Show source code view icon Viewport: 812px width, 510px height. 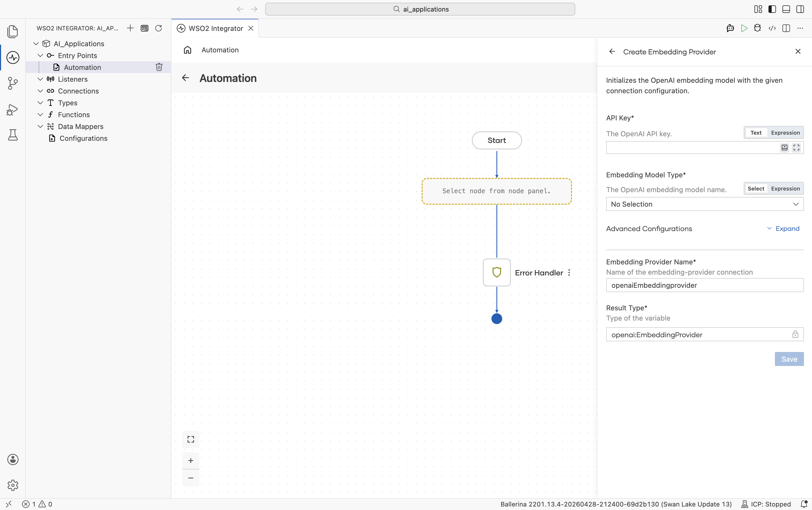tap(772, 28)
